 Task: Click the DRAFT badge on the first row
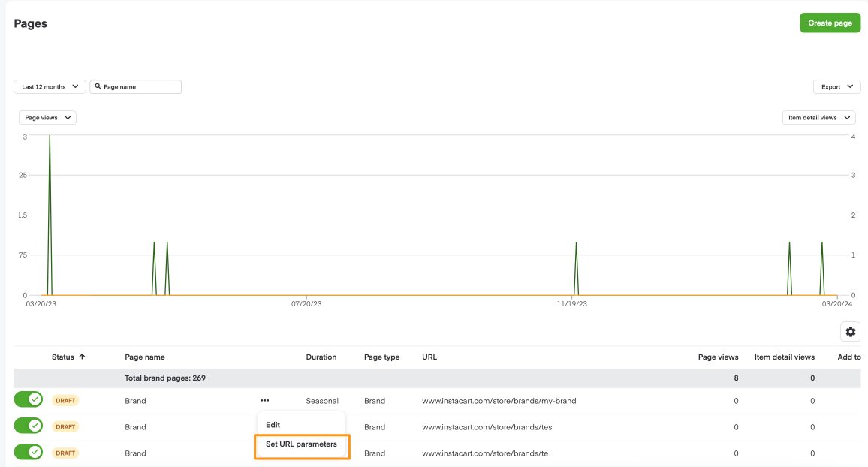pos(65,400)
